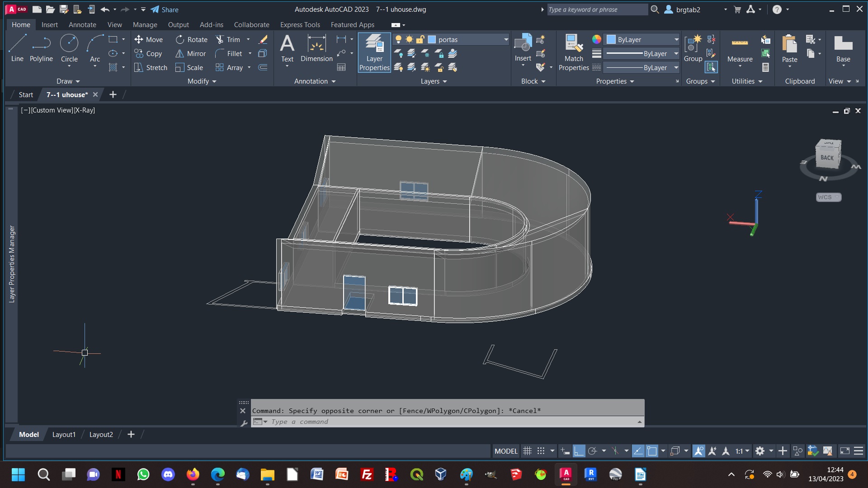Click the Custom View viewport label

tap(52, 110)
